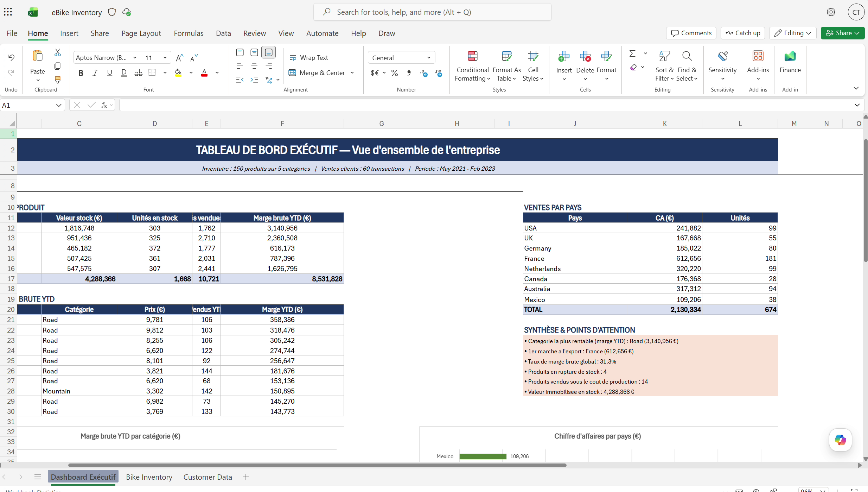This screenshot has width=868, height=492.
Task: Open the font size dropdown
Action: coord(165,58)
